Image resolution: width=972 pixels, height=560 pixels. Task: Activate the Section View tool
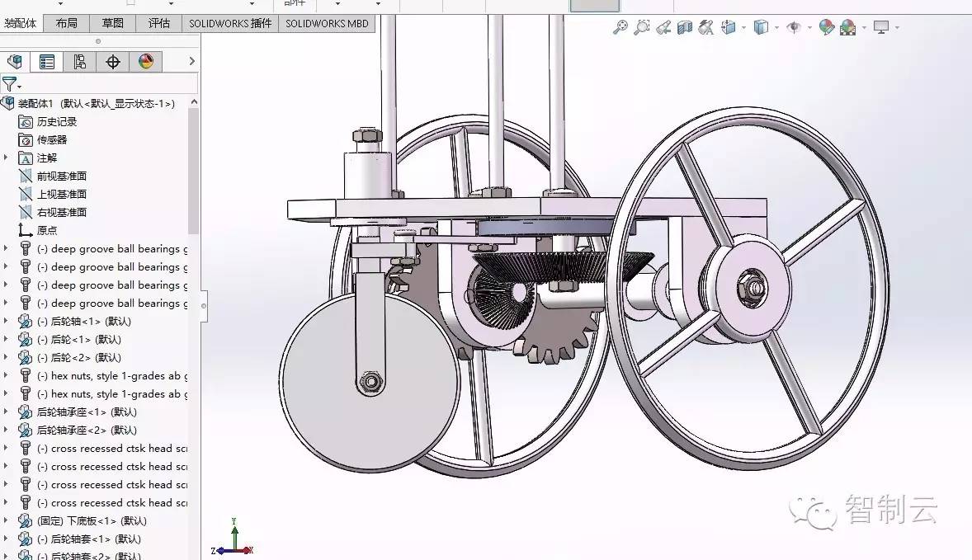point(684,27)
